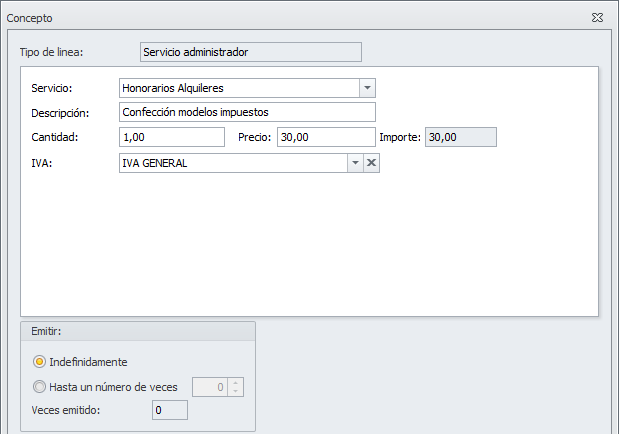Click the Tipo de linea field
Image resolution: width=619 pixels, height=434 pixels.
250,52
